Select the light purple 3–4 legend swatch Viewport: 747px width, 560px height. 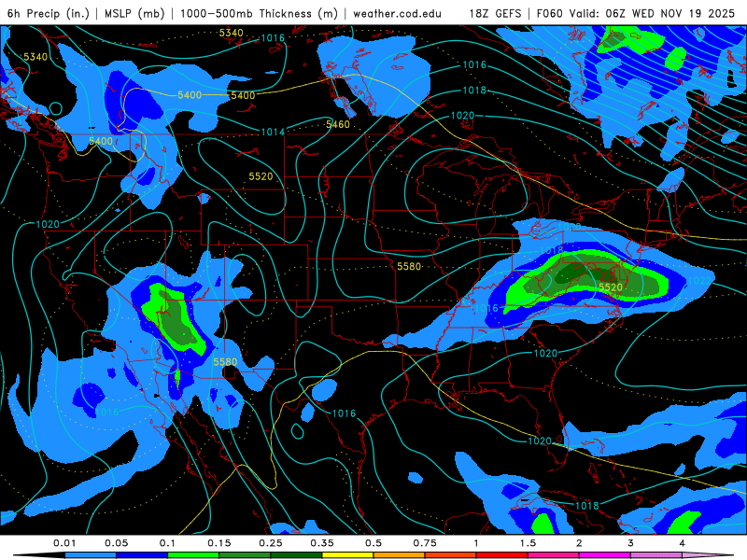tap(656, 555)
